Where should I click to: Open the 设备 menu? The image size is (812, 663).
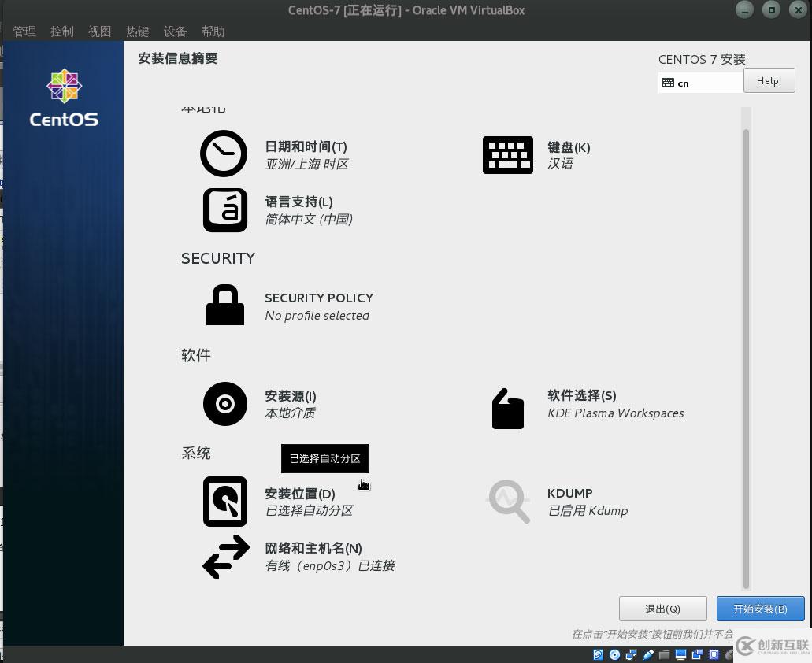pos(176,31)
